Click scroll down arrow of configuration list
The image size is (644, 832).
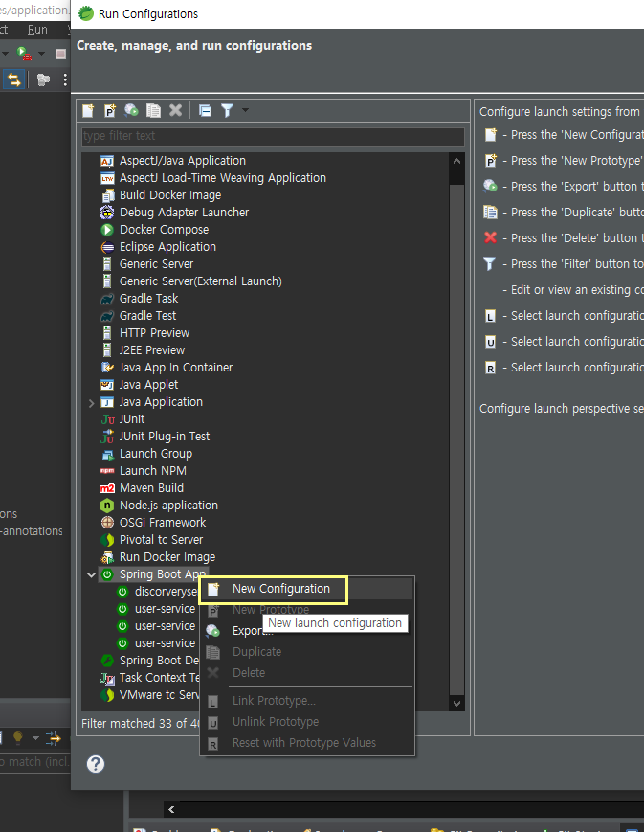(x=456, y=704)
